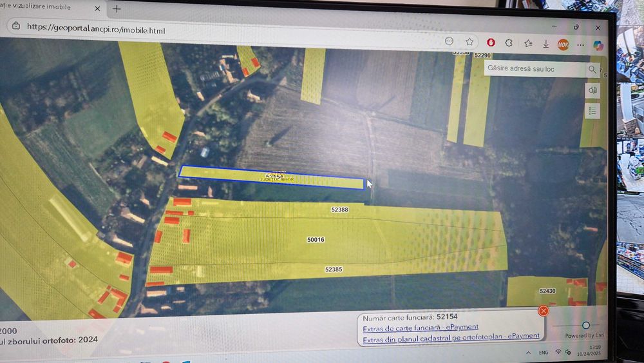Select the blue-outlined parcel 52154
The width and height of the screenshot is (644, 363).
tap(272, 177)
